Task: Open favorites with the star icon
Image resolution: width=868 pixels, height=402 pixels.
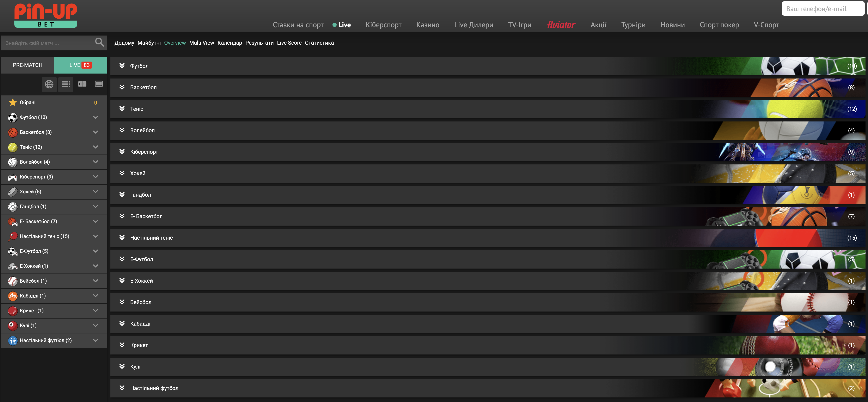Action: (x=13, y=102)
